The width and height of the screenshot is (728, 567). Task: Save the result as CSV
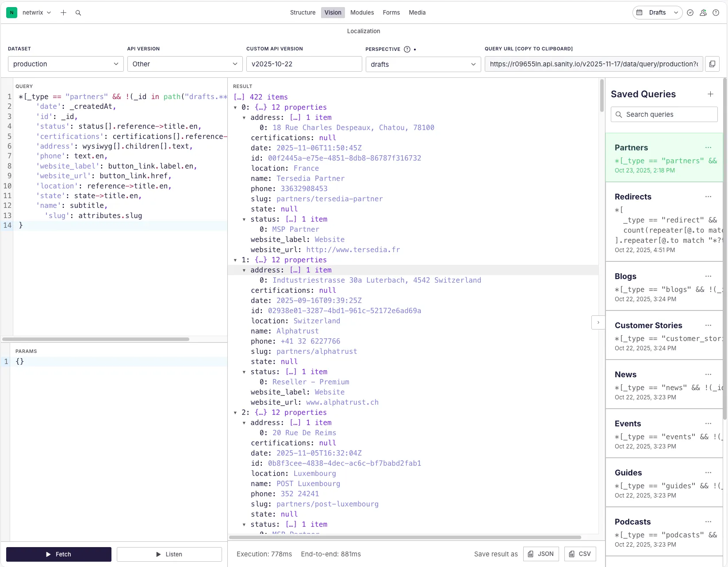[580, 554]
